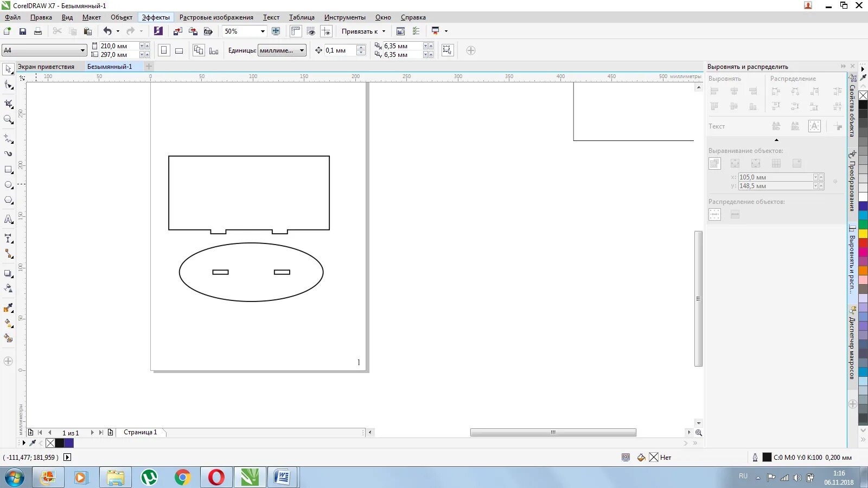Select the Freehand drawing tool
The height and width of the screenshot is (488, 868).
pyautogui.click(x=8, y=138)
